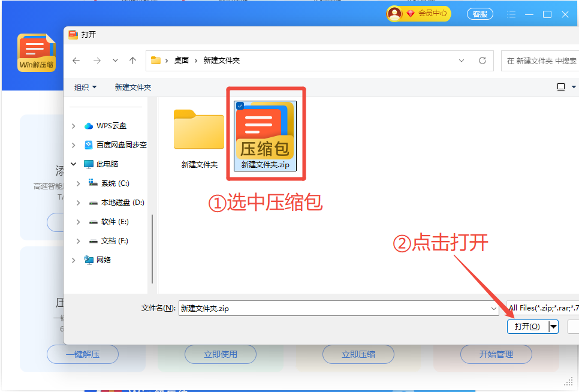Open the file type filter dropdown
Screen dimensions: 579x392
(x=542, y=308)
